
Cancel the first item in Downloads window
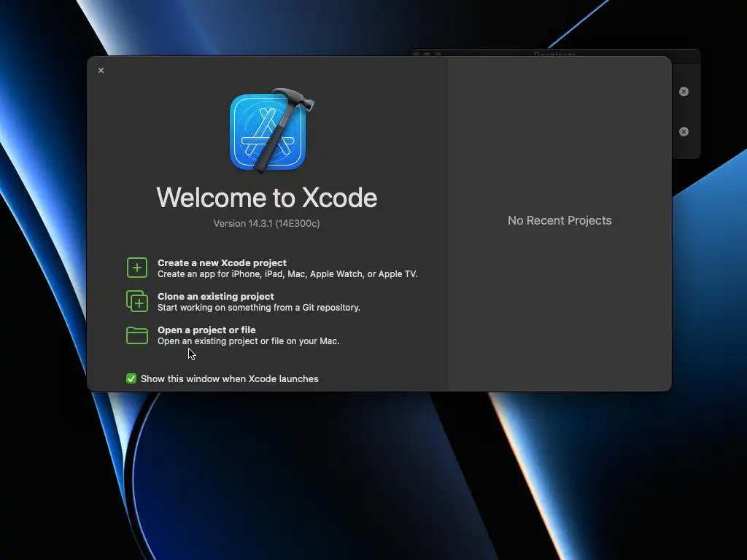pyautogui.click(x=684, y=91)
